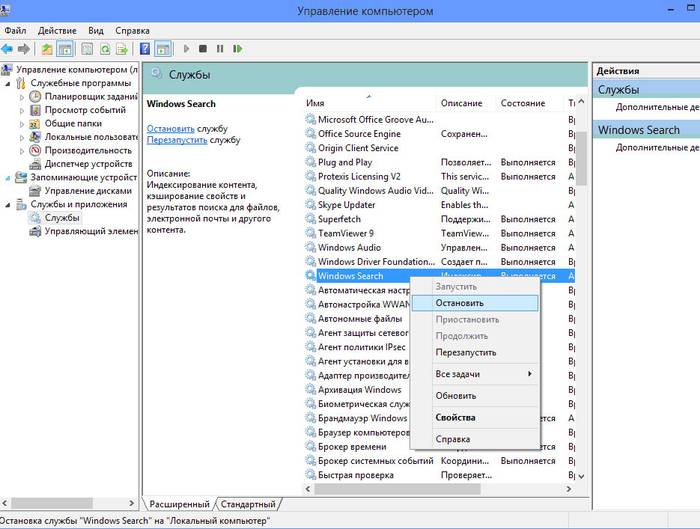Image resolution: width=700 pixels, height=529 pixels.
Task: Click the Export List toolbar icon
Action: tap(122, 48)
